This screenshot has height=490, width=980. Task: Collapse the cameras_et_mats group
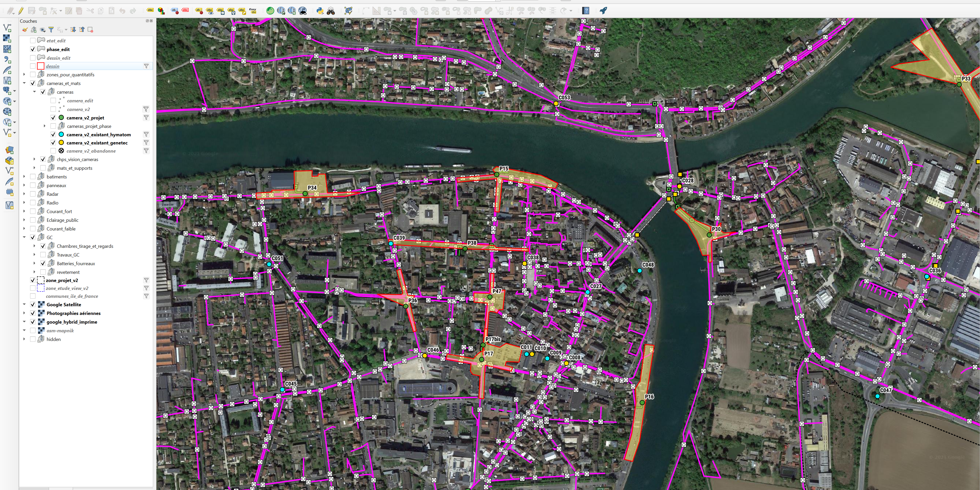point(24,83)
